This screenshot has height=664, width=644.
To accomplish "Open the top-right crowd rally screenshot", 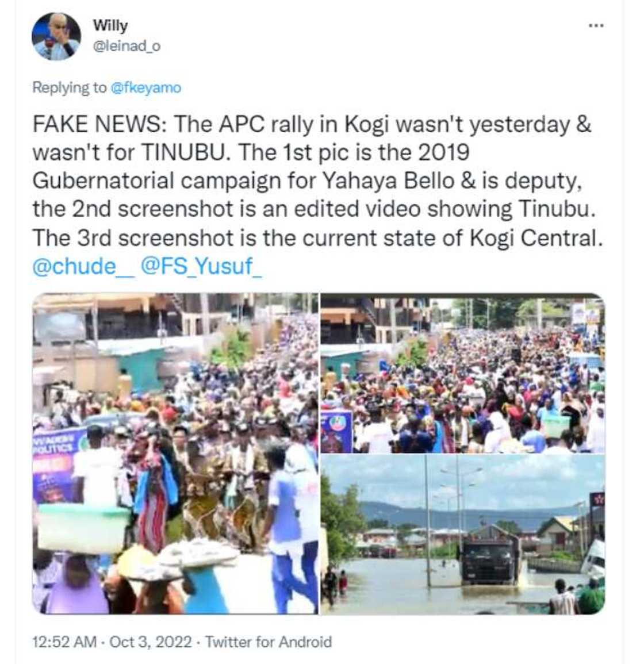I will (462, 374).
